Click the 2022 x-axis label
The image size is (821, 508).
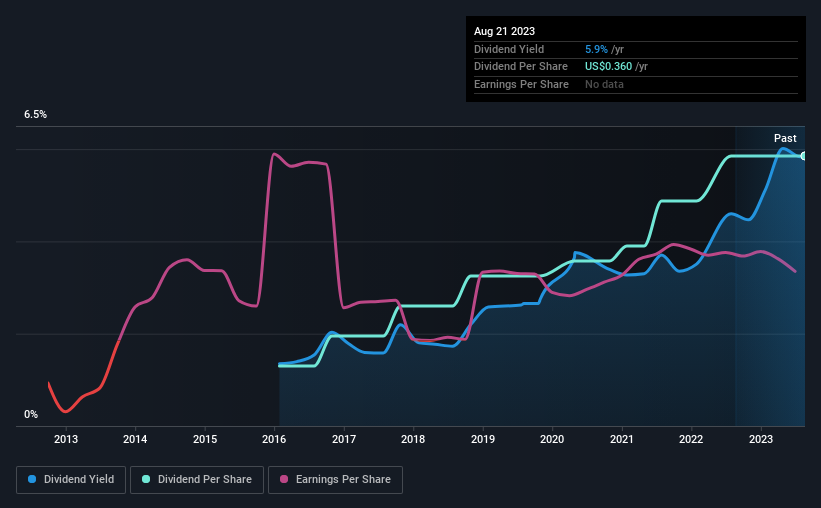point(691,439)
